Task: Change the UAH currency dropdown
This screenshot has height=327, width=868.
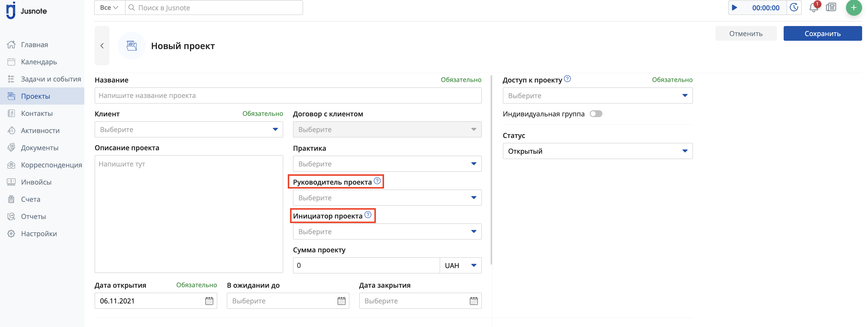Action: 460,265
